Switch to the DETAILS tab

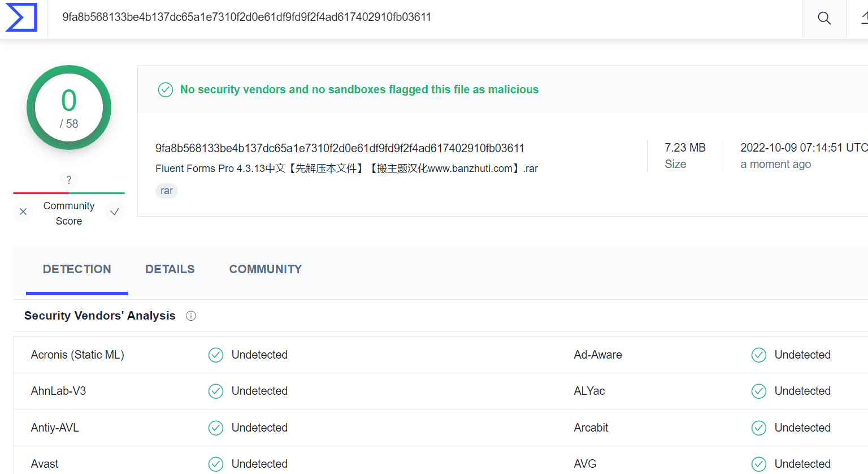click(x=170, y=269)
